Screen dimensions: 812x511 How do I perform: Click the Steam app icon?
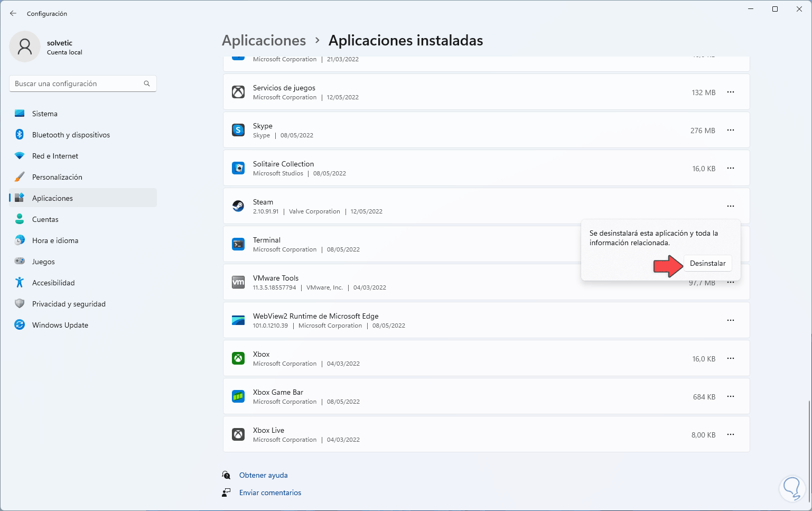click(238, 206)
